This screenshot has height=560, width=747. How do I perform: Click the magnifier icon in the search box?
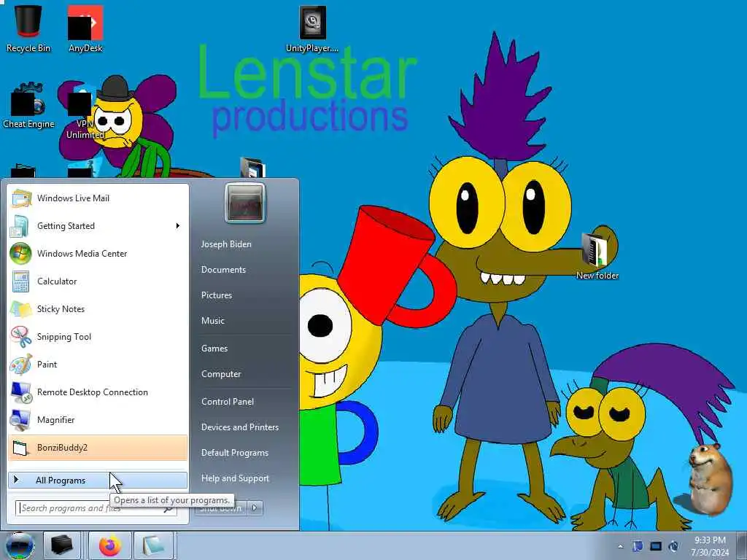(x=169, y=508)
